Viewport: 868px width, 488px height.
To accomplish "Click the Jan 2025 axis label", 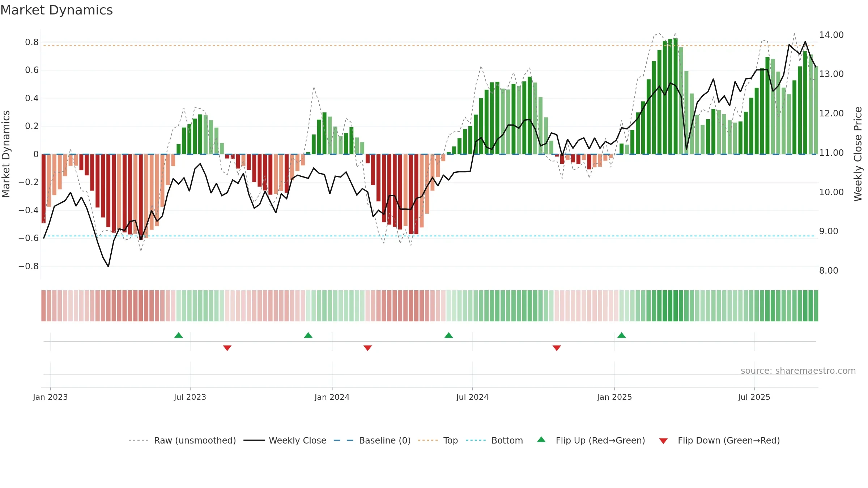I will click(614, 397).
